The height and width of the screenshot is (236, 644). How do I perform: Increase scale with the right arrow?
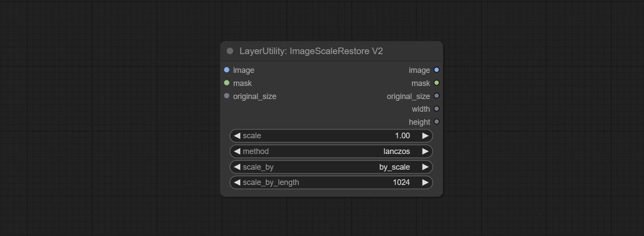click(425, 136)
